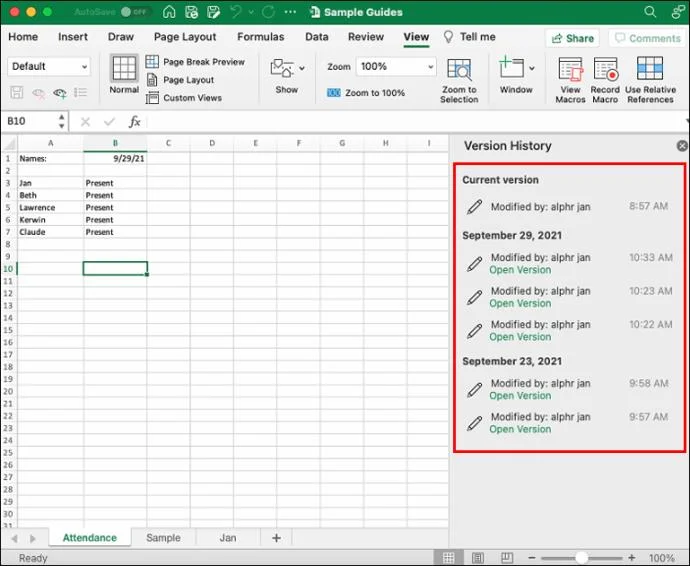
Task: Click Page Break Preview icon in status bar
Action: [507, 558]
